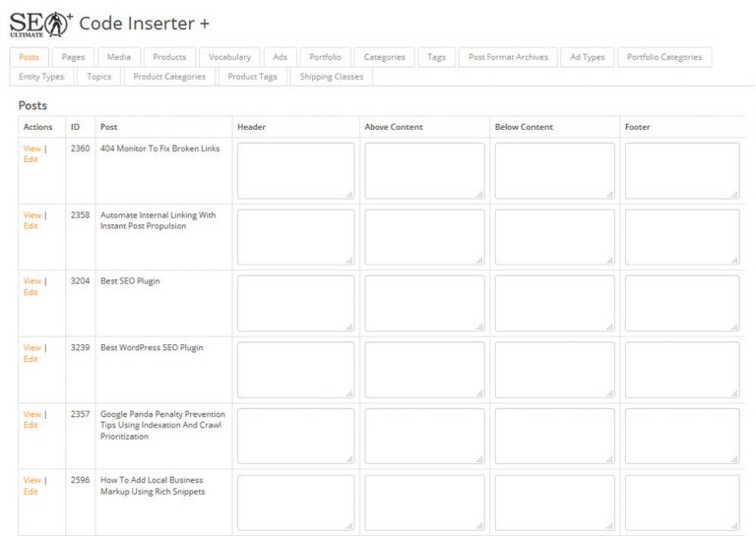Screen dimensions: 756x536
Task: Switch to the Pages tab
Action: click(x=73, y=57)
